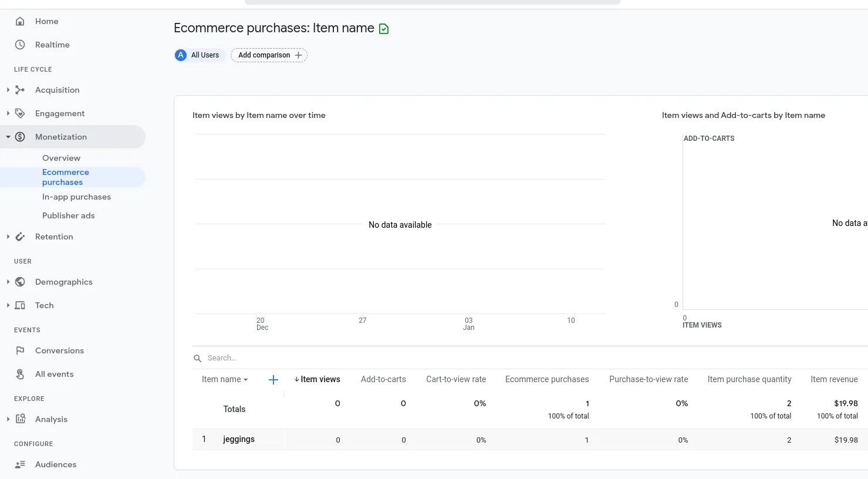
Task: Click the Retention magnet icon
Action: [20, 237]
